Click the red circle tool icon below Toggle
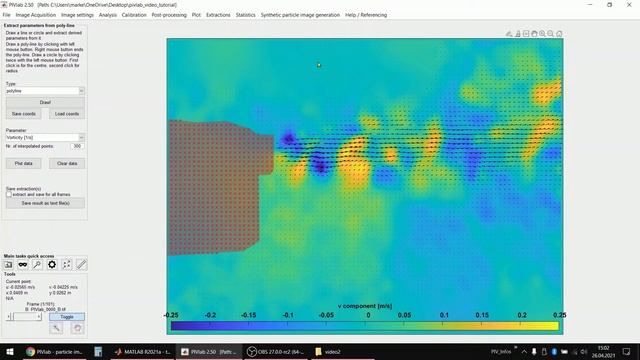 (77, 328)
